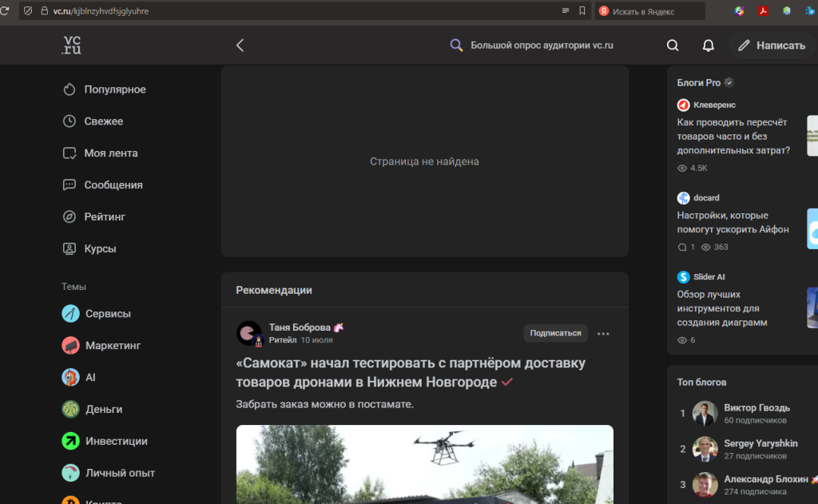Open Рейтинг in the sidebar
The width and height of the screenshot is (818, 504).
point(94,216)
